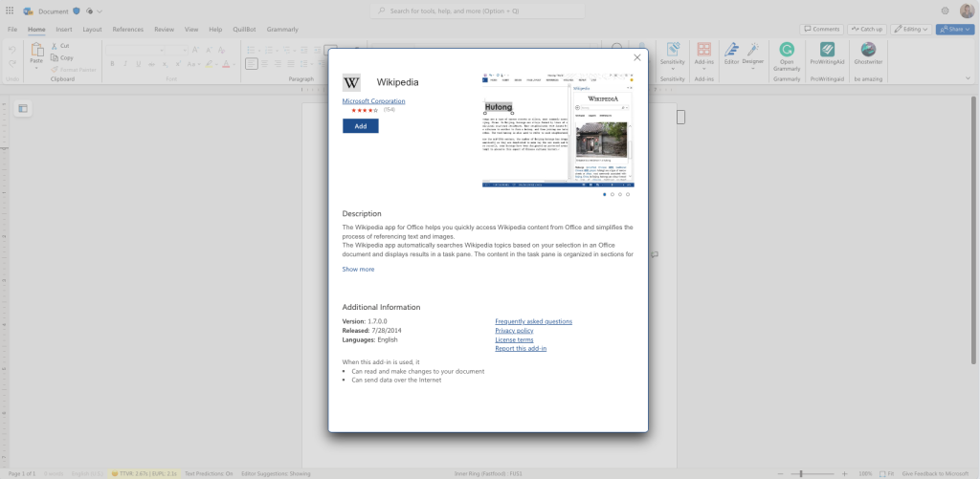Expand the Designer dropdown arrow
980x479 pixels.
coord(753,69)
